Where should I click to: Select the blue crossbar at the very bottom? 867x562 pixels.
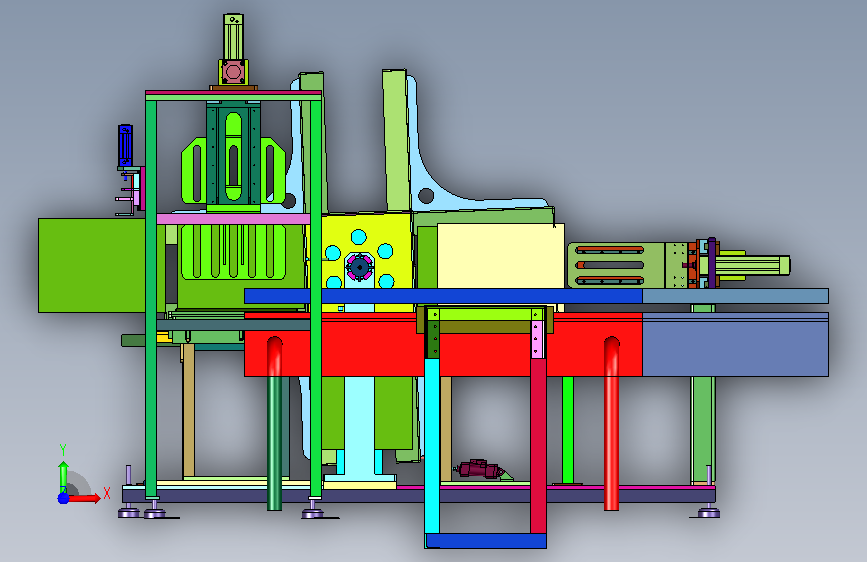(x=486, y=540)
